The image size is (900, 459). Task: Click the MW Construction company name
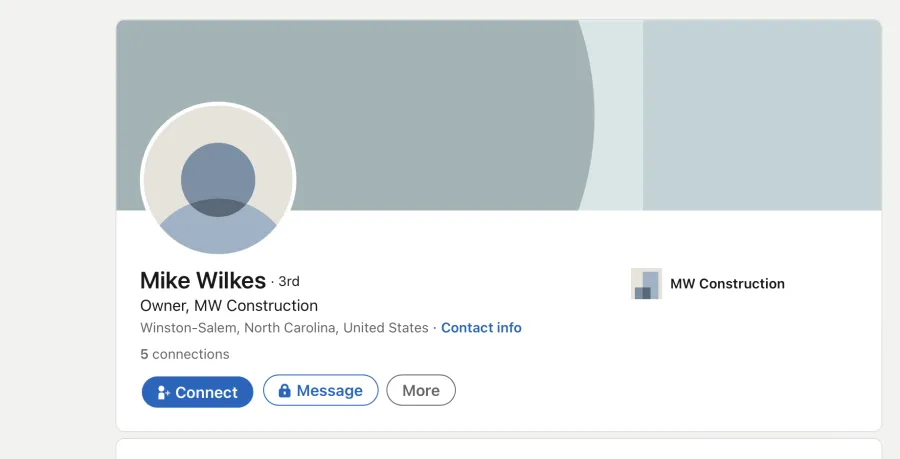click(727, 283)
